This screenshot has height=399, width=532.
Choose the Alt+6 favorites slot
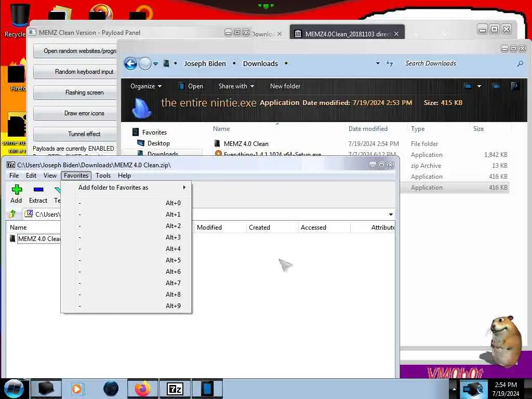tap(126, 272)
